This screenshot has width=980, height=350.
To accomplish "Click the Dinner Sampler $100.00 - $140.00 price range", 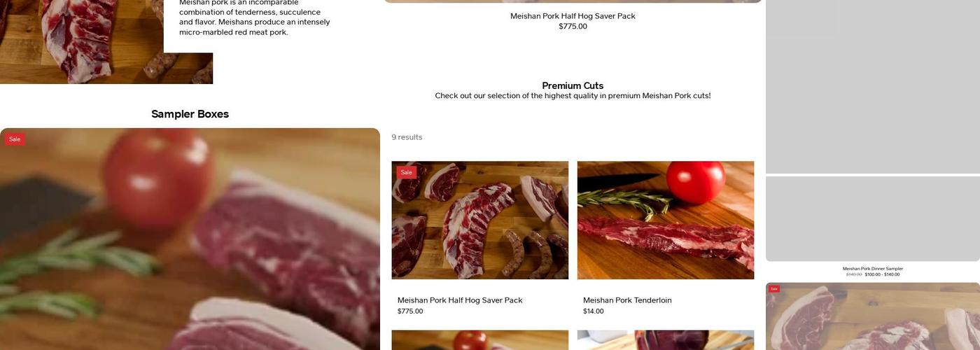I will pos(881,274).
